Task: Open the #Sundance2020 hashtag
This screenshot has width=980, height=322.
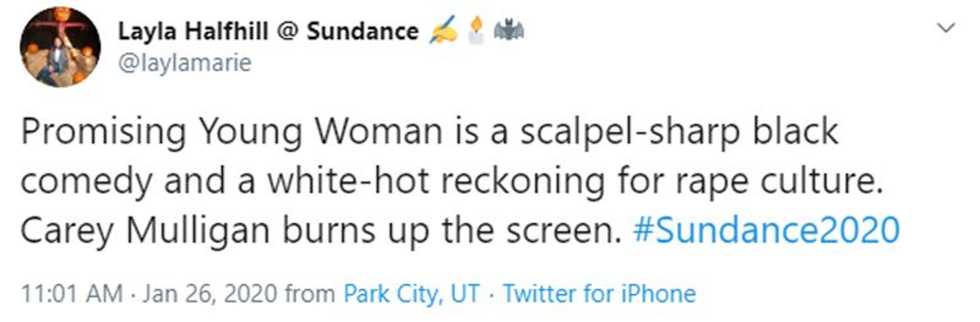Action: 766,230
